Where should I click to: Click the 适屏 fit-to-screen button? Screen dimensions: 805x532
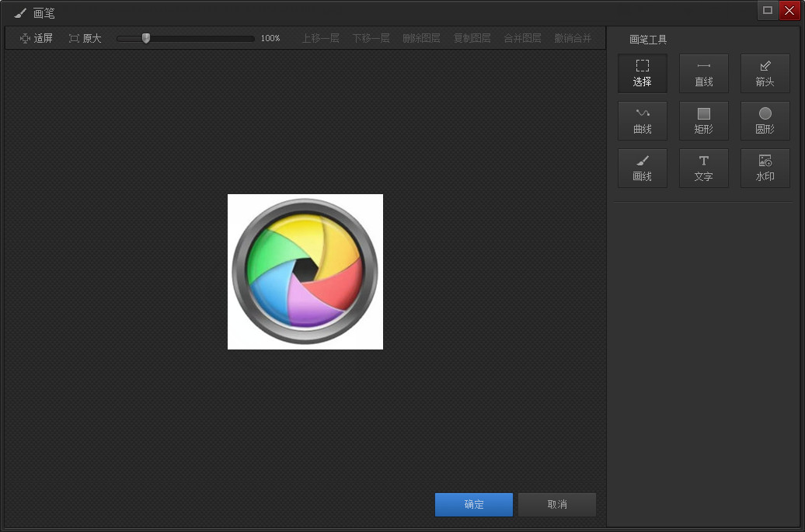36,39
